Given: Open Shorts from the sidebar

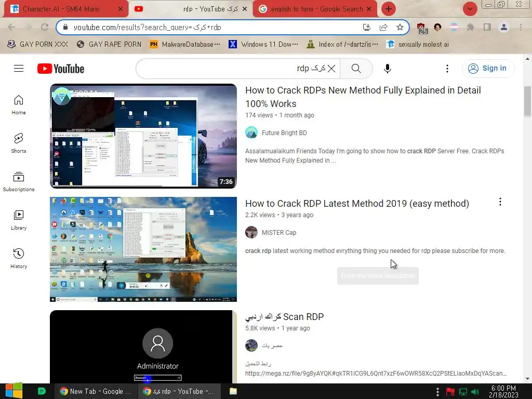Looking at the screenshot, I should 19,143.
